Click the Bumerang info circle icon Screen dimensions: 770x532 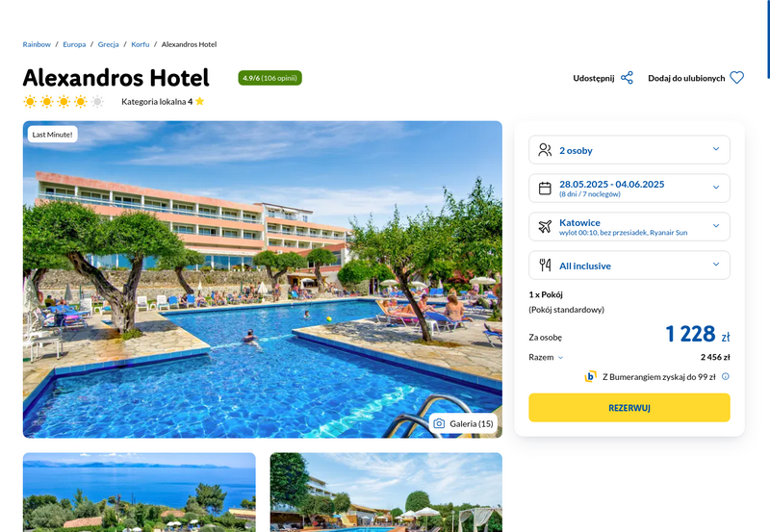point(726,376)
